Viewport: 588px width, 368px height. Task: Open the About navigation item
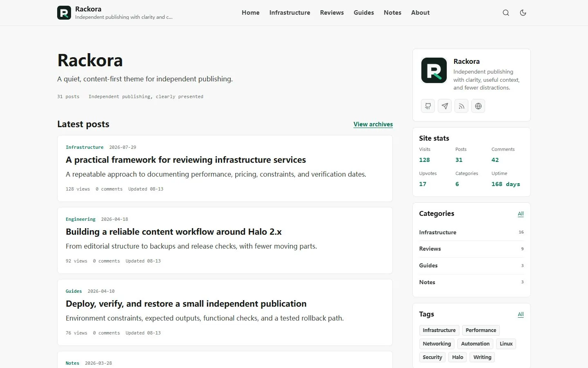click(x=420, y=13)
